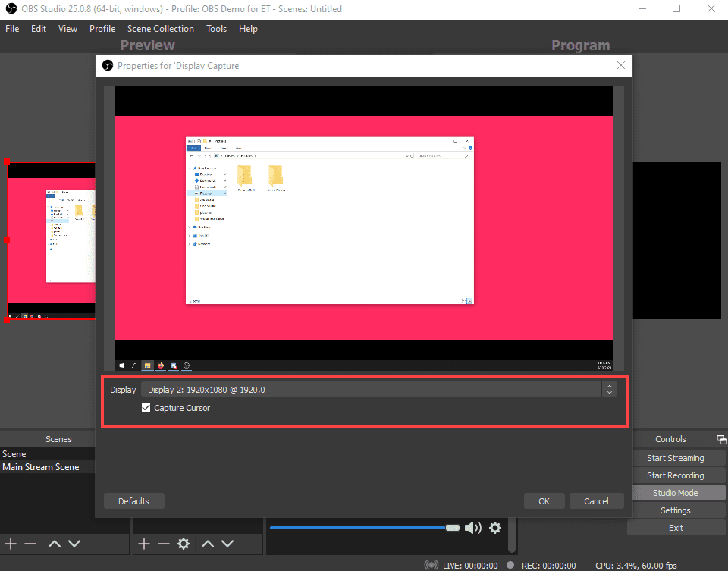Mute audio with the speaker icon

point(472,528)
